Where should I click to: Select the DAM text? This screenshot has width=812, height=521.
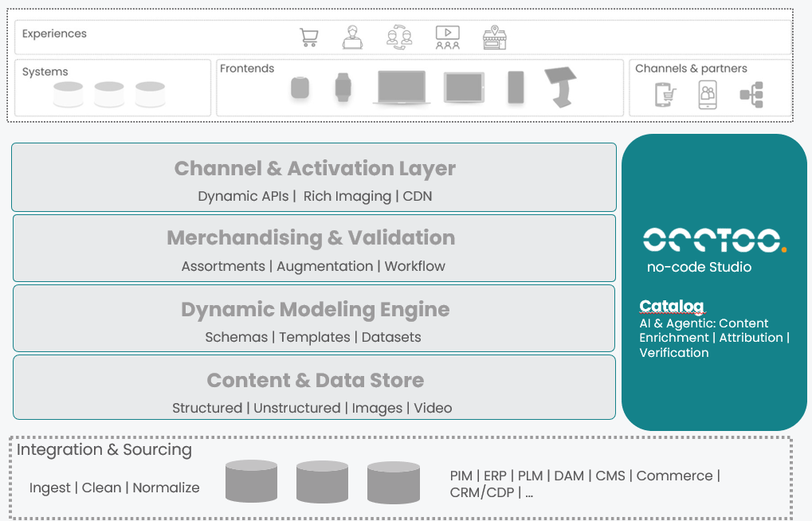point(569,476)
